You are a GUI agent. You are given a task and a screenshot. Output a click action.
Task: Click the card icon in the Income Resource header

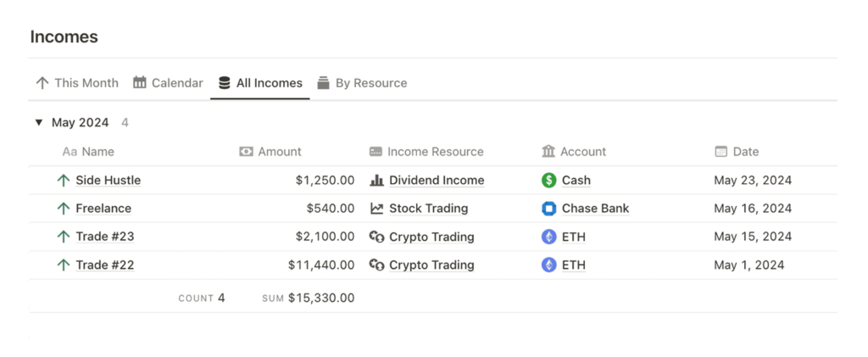pos(376,152)
